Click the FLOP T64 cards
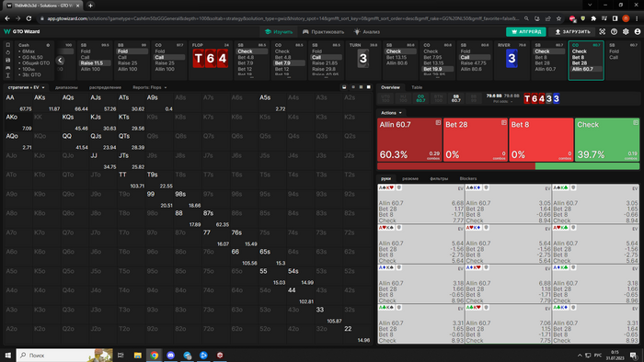Screen dimensions: 644x362 tap(211, 59)
